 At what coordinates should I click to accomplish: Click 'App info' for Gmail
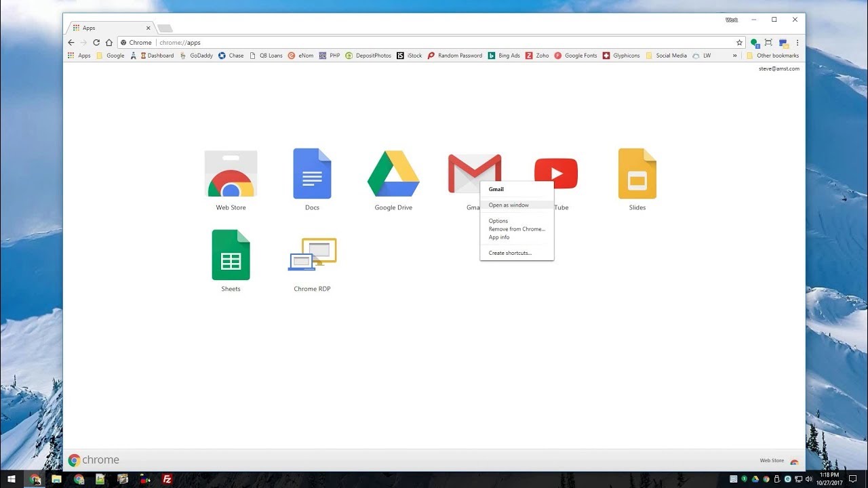499,237
